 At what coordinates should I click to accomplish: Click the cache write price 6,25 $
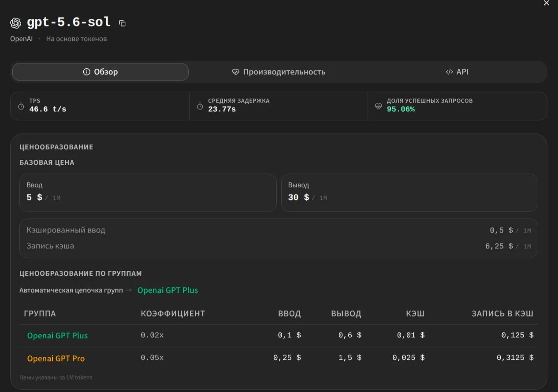499,246
